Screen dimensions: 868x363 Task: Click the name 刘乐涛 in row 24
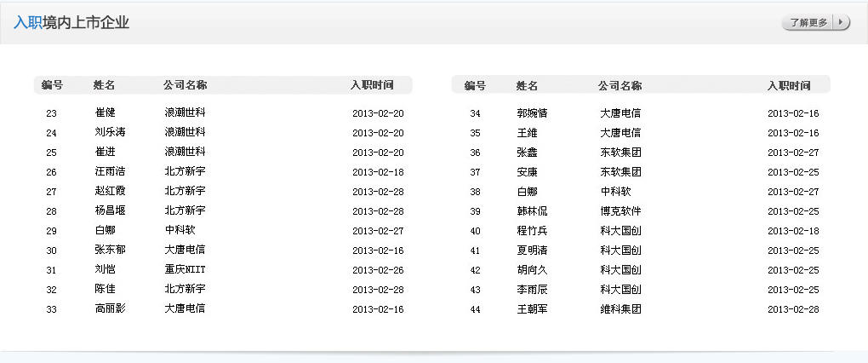tap(110, 133)
